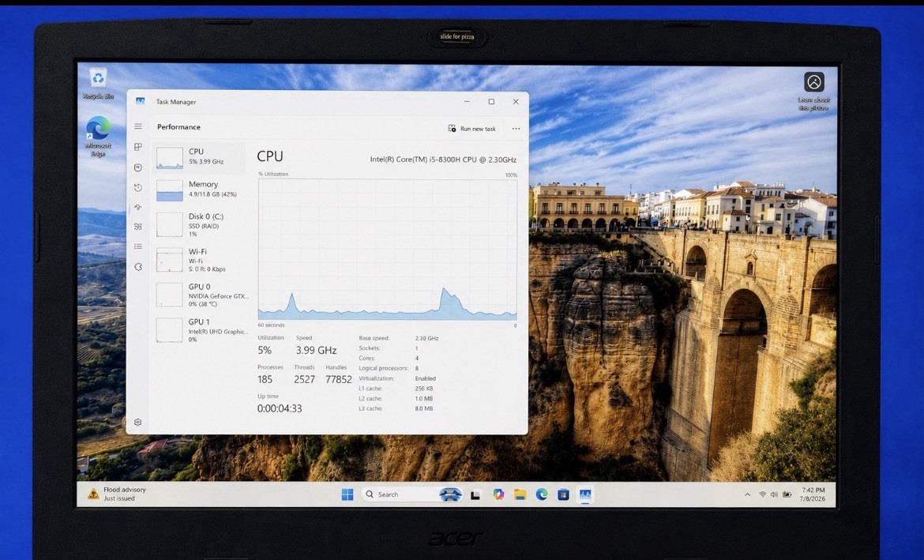Click the search highlight image in the taskbar search box

coord(450,494)
